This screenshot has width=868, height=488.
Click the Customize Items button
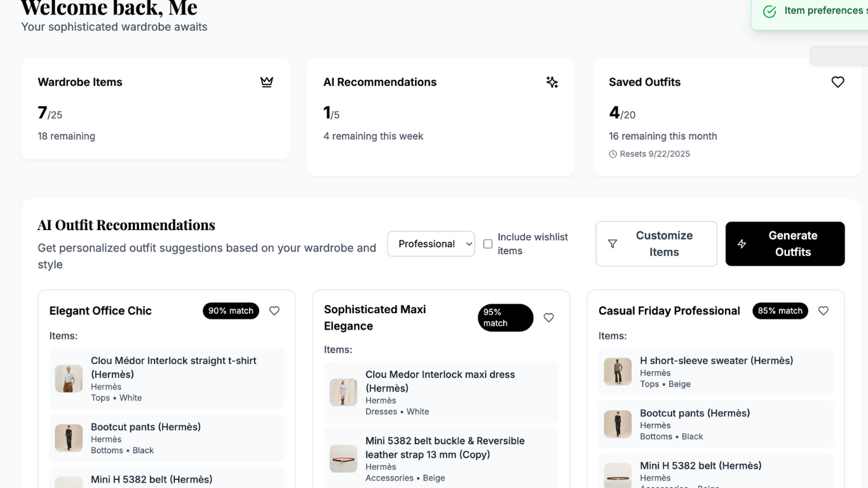point(656,244)
